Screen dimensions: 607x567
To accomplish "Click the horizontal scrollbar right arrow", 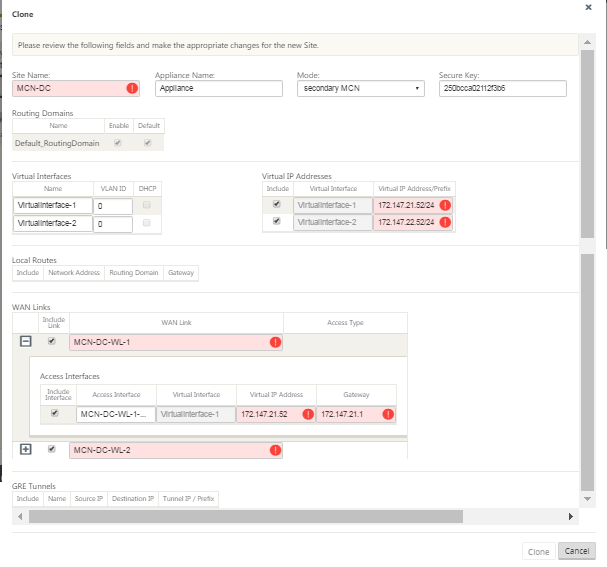I will 571,516.
